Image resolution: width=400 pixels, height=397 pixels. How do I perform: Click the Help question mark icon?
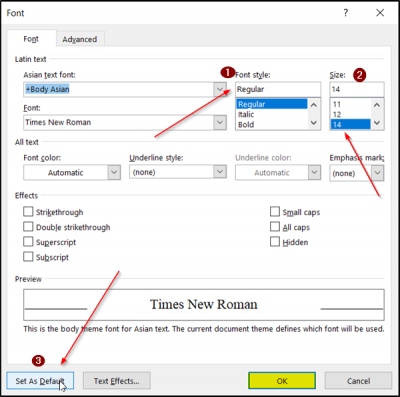[x=346, y=13]
